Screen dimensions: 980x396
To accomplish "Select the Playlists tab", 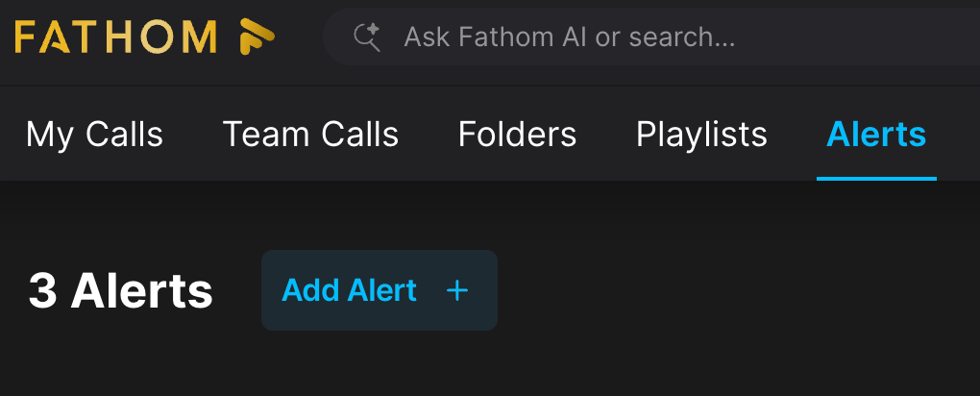I will pos(701,135).
